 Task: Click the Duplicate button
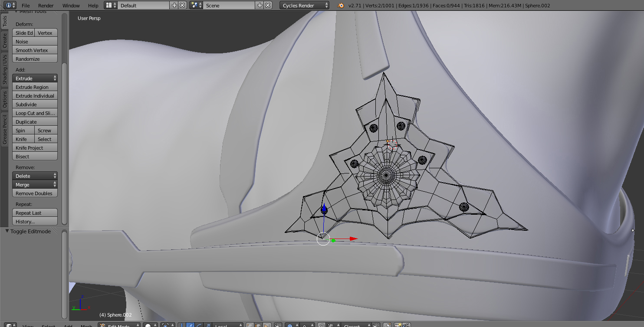pyautogui.click(x=35, y=121)
